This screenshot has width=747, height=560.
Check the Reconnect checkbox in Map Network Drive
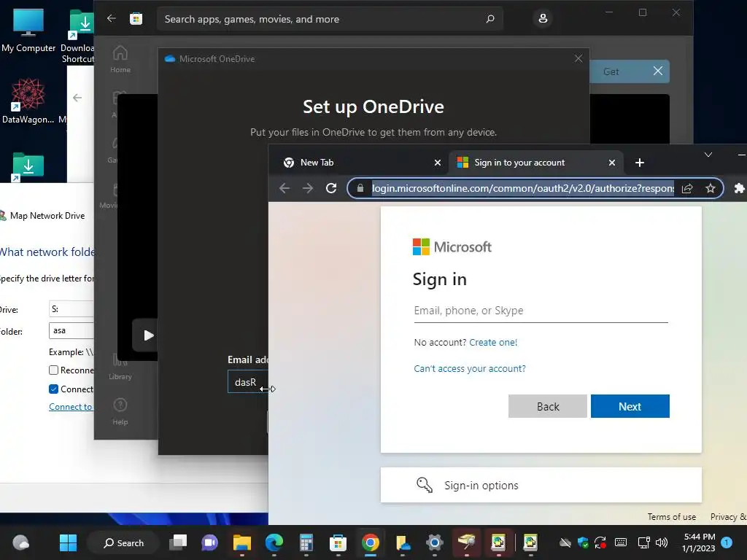53,370
